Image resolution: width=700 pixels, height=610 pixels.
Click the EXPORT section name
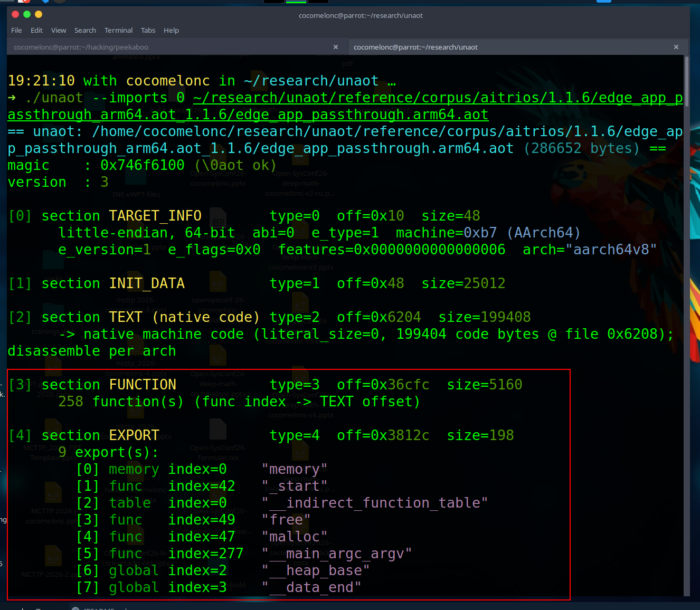134,435
